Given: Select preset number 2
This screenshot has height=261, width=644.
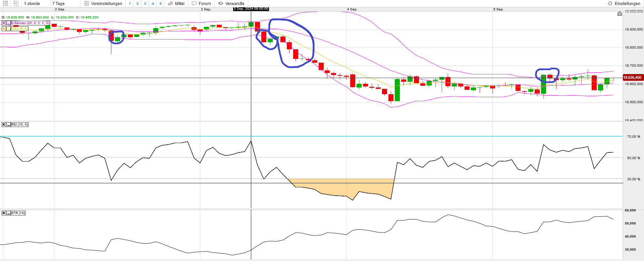Looking at the screenshot, I should pyautogui.click(x=138, y=4).
